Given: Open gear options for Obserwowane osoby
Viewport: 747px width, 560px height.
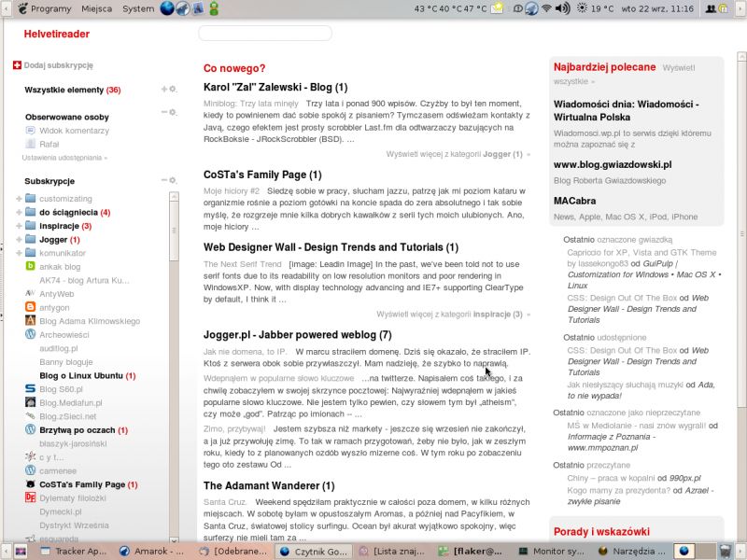Looking at the screenshot, I should coord(173,112).
